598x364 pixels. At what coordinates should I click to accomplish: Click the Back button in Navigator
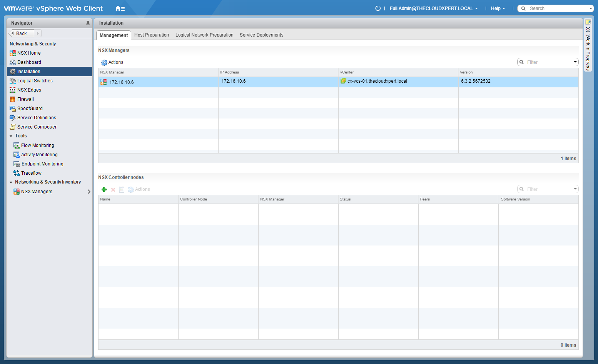tap(21, 33)
